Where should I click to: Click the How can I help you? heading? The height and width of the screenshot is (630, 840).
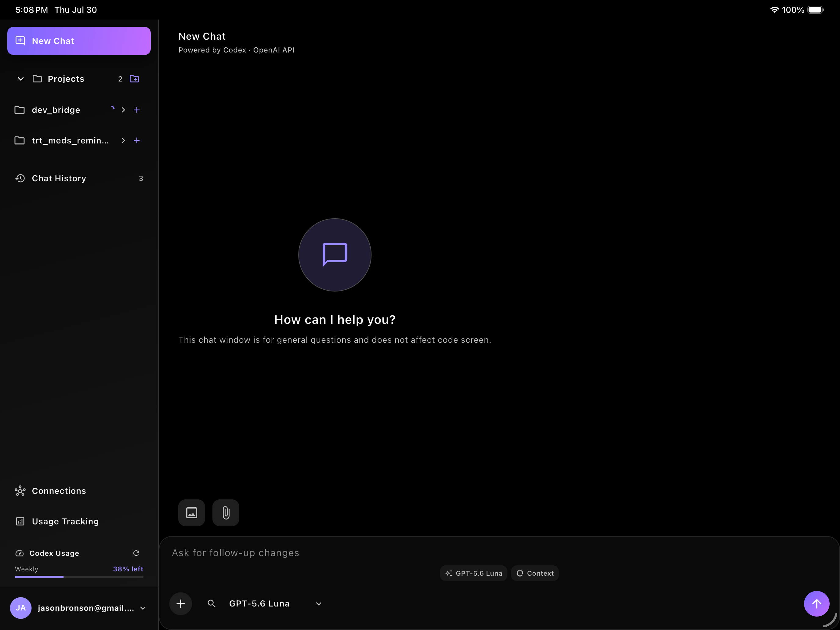tap(335, 319)
